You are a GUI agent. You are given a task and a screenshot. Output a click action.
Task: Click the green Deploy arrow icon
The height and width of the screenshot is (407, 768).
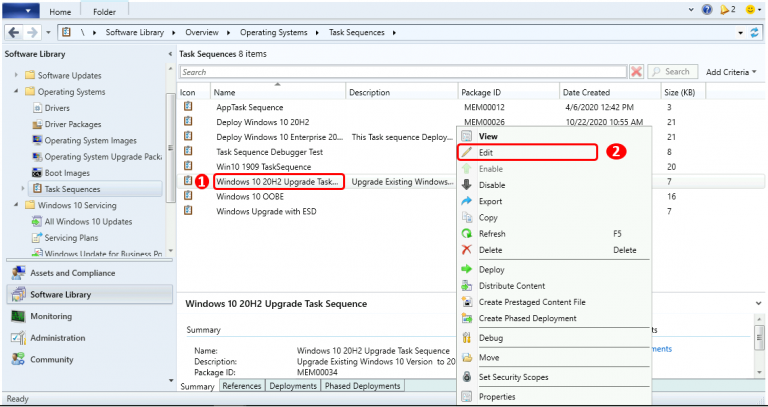pos(467,269)
